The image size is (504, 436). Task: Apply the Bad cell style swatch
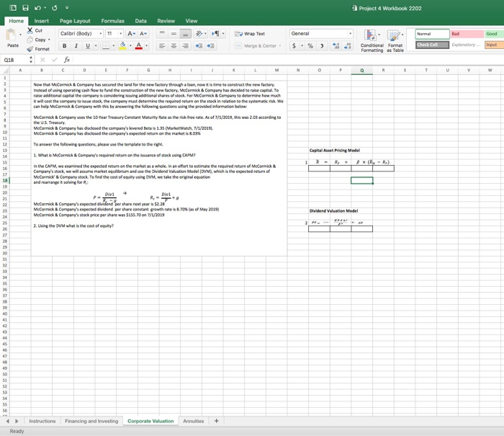click(x=467, y=34)
